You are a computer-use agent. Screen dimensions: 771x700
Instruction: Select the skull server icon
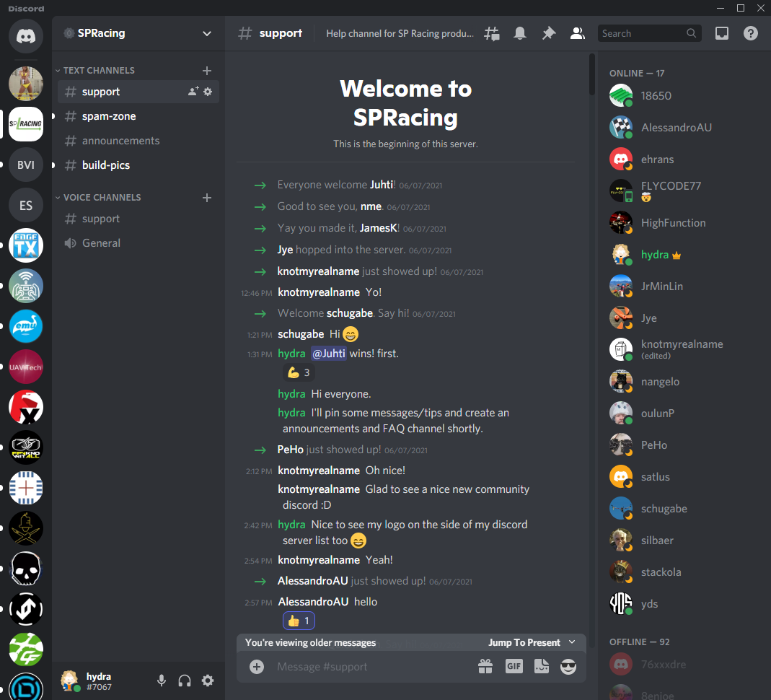(25, 569)
